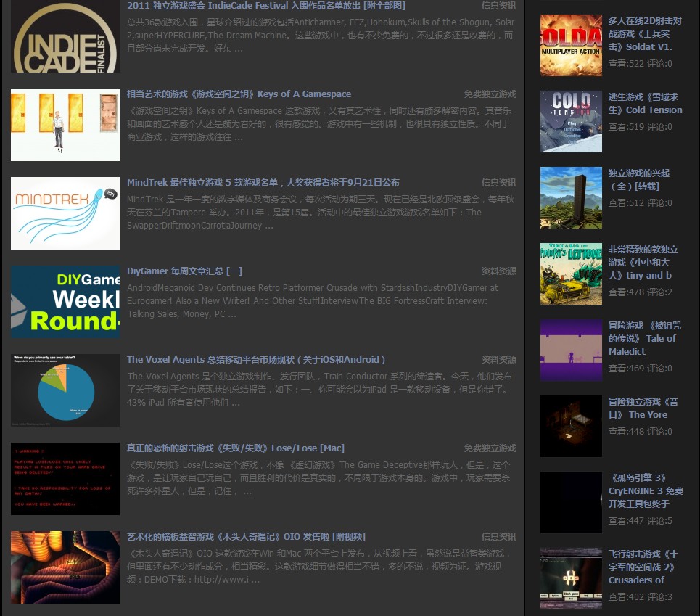Open the red warning text Lose/Lose thumbnail
The width and height of the screenshot is (700, 616).
[x=65, y=479]
